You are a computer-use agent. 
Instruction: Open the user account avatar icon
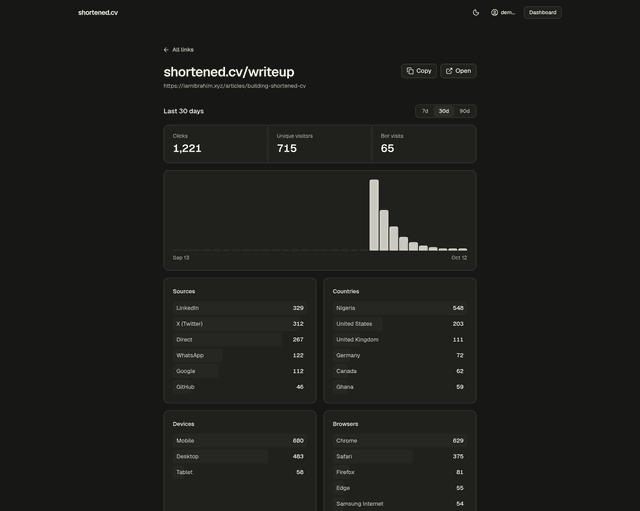(x=494, y=13)
